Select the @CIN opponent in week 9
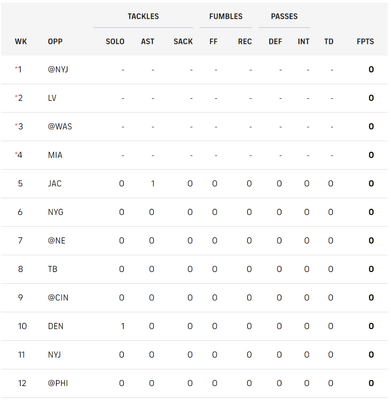391x400 pixels. [58, 298]
